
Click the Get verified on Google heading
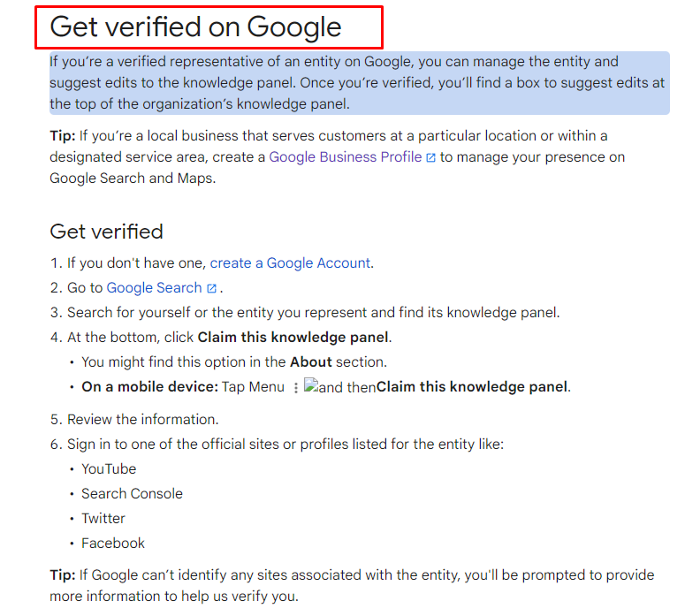pos(195,27)
